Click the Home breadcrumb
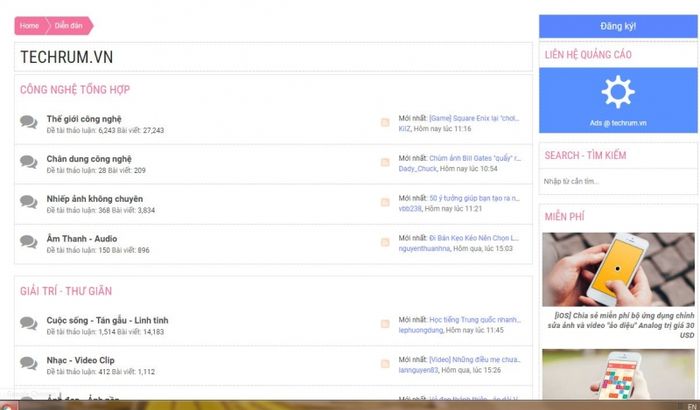This screenshot has width=700, height=410. pyautogui.click(x=29, y=26)
